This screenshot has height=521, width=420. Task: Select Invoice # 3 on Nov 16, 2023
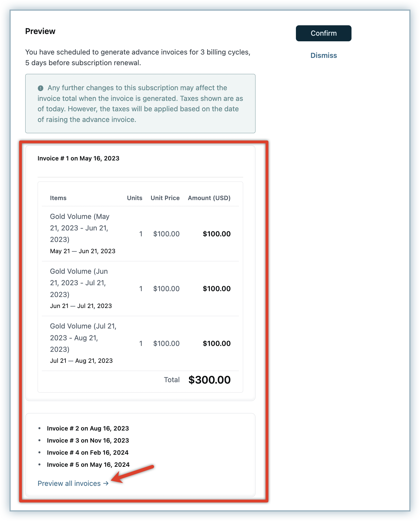pyautogui.click(x=88, y=440)
